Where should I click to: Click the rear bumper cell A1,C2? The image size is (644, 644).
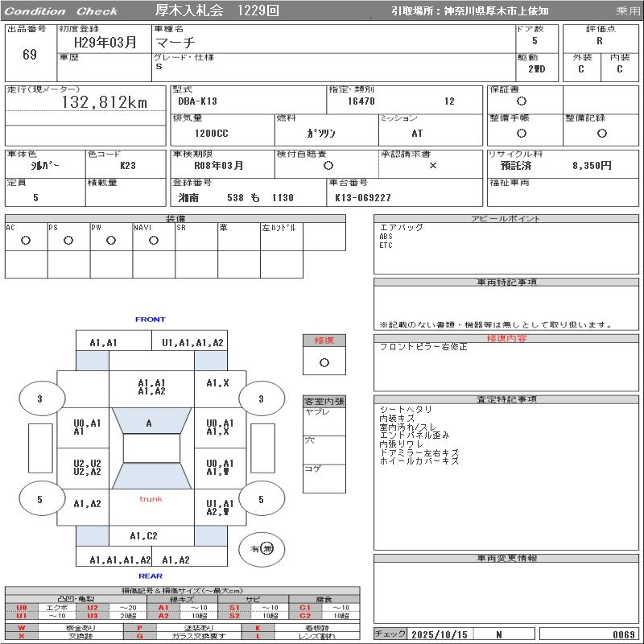coord(144,535)
